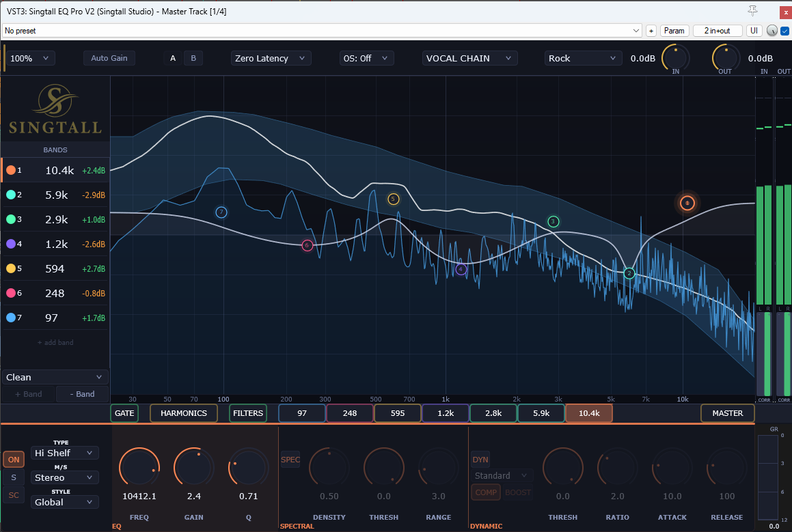Screen dimensions: 792x532
Task: Select band node 2 on the EQ curve
Action: tap(629, 274)
